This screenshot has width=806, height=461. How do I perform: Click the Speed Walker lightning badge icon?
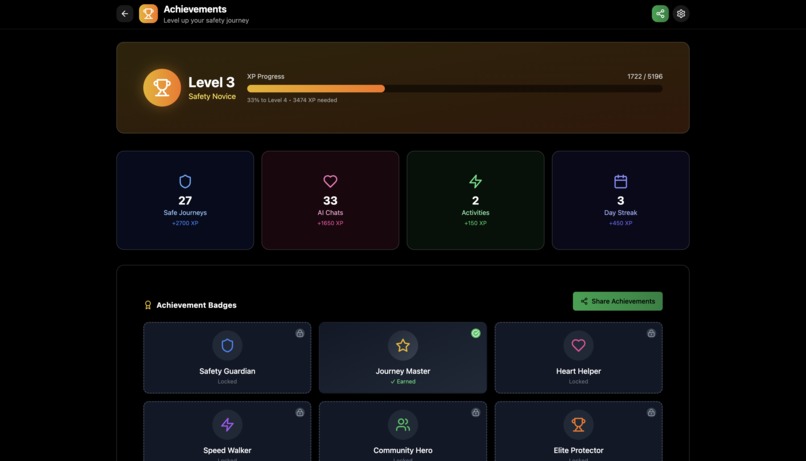pos(227,425)
